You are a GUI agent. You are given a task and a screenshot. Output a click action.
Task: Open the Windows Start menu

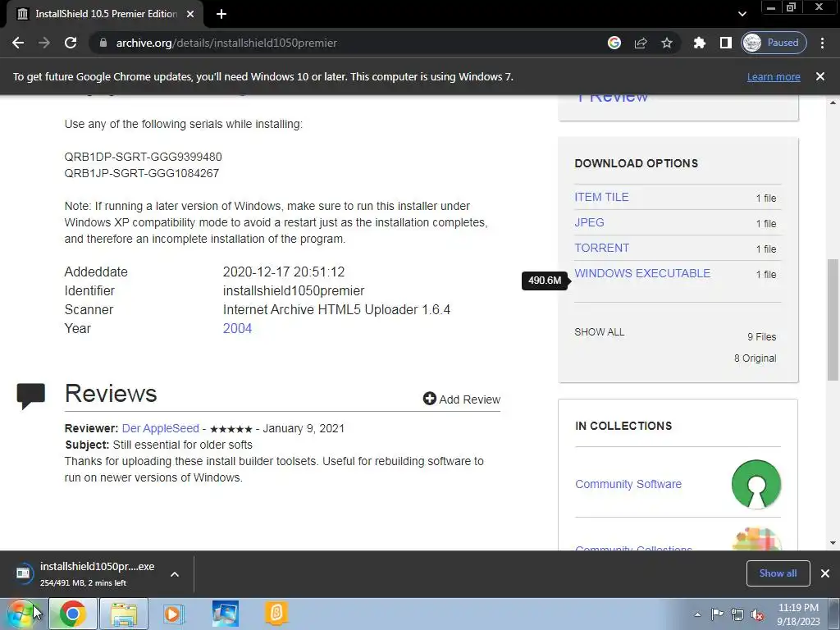(x=21, y=614)
